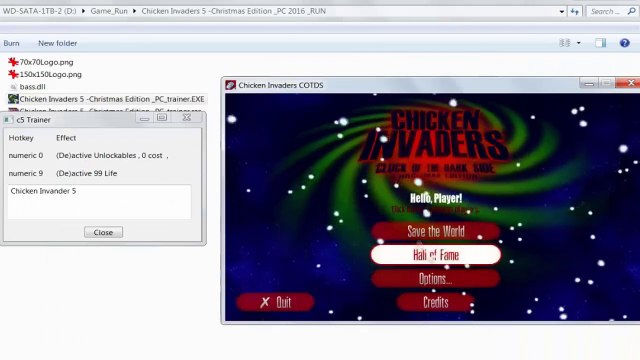The height and width of the screenshot is (360, 640).
Task: Click the 150x150Logo.png file name
Action: point(51,74)
